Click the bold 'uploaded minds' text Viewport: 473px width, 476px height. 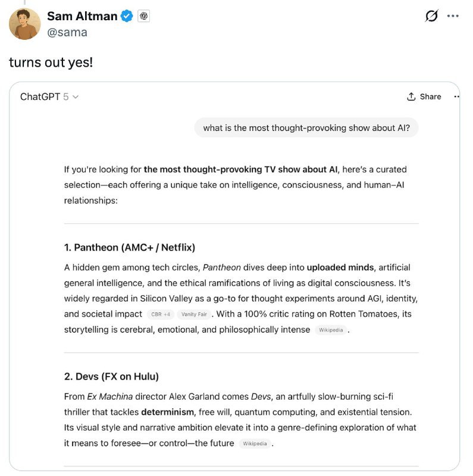point(340,267)
